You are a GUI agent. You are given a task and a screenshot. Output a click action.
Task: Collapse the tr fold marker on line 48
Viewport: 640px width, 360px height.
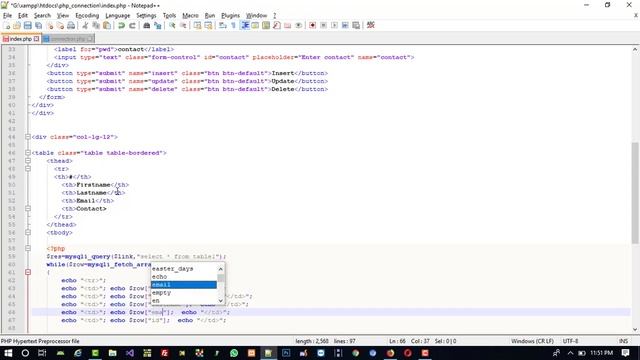click(x=28, y=169)
